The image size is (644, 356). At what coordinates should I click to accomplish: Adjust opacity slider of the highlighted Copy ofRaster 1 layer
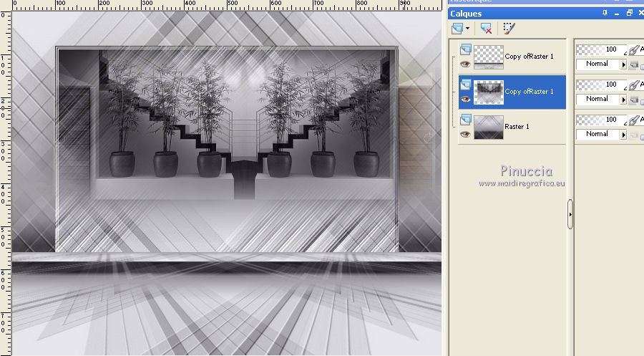tap(601, 85)
